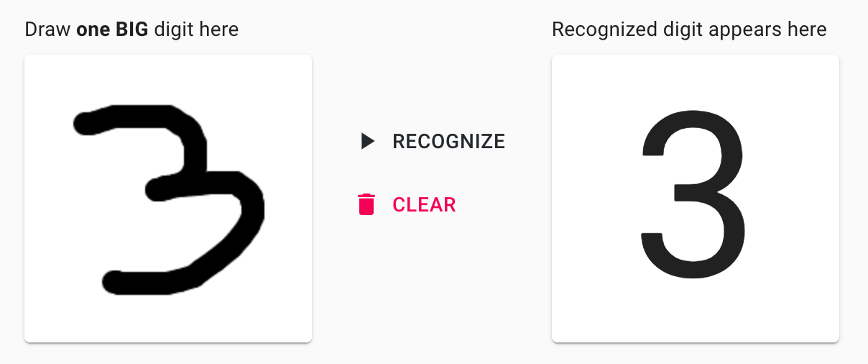Click the word 'Draw' in the left heading
Image resolution: width=868 pixels, height=364 pixels.
[x=47, y=29]
